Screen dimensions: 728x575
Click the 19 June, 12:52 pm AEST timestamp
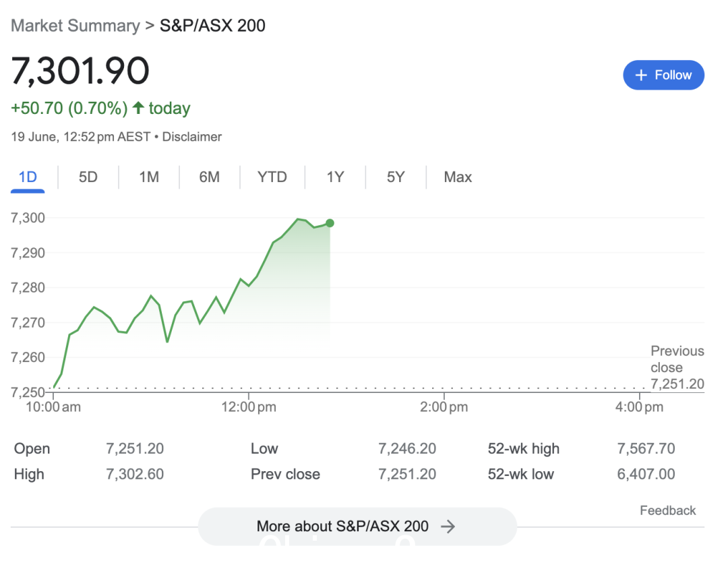[81, 137]
